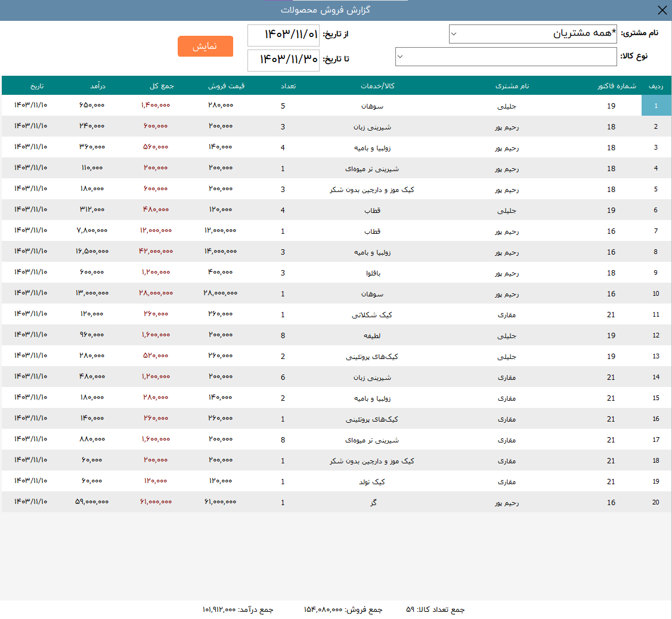This screenshot has width=672, height=619.
Task: Click customer رحیم پور in row 10
Action: click(507, 295)
